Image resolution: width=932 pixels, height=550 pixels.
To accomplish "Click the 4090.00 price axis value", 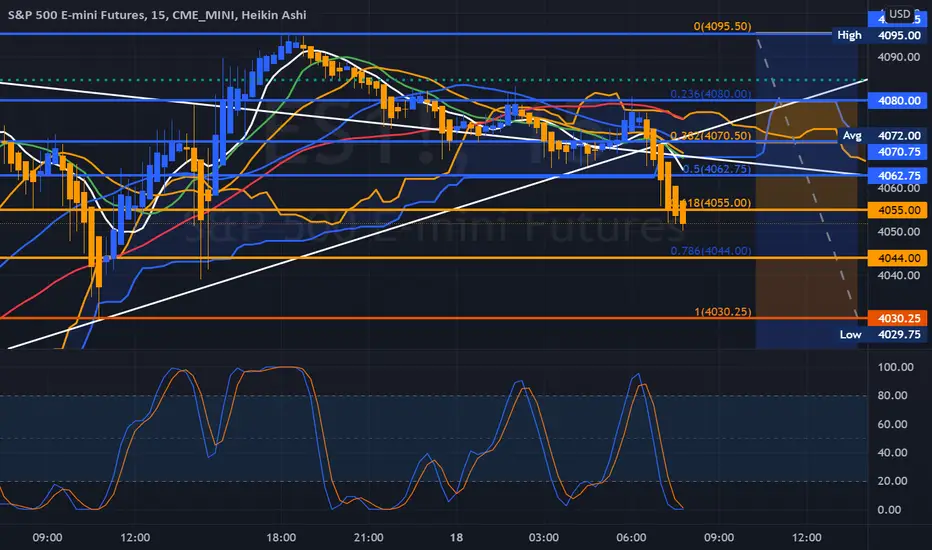I will pos(899,57).
